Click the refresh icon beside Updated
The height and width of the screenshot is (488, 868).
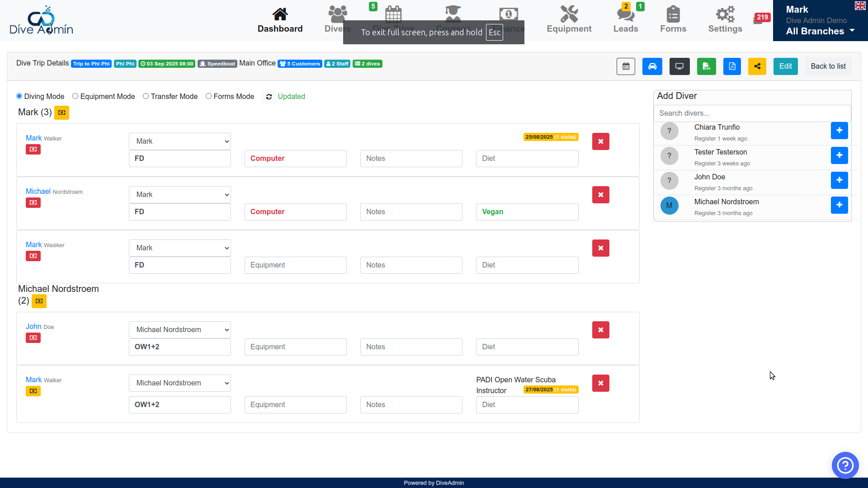(269, 97)
